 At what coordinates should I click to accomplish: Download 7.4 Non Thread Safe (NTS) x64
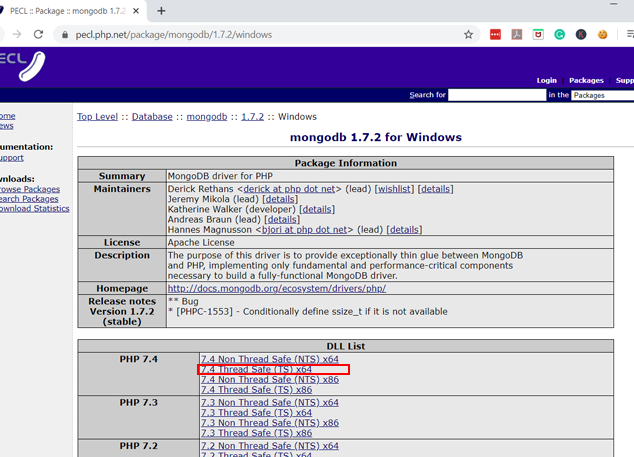(270, 359)
